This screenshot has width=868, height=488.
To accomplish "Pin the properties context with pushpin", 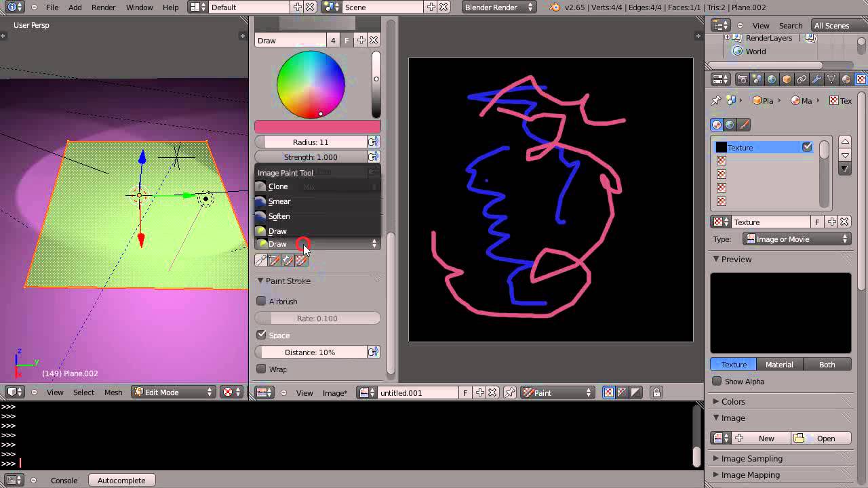I will point(716,100).
